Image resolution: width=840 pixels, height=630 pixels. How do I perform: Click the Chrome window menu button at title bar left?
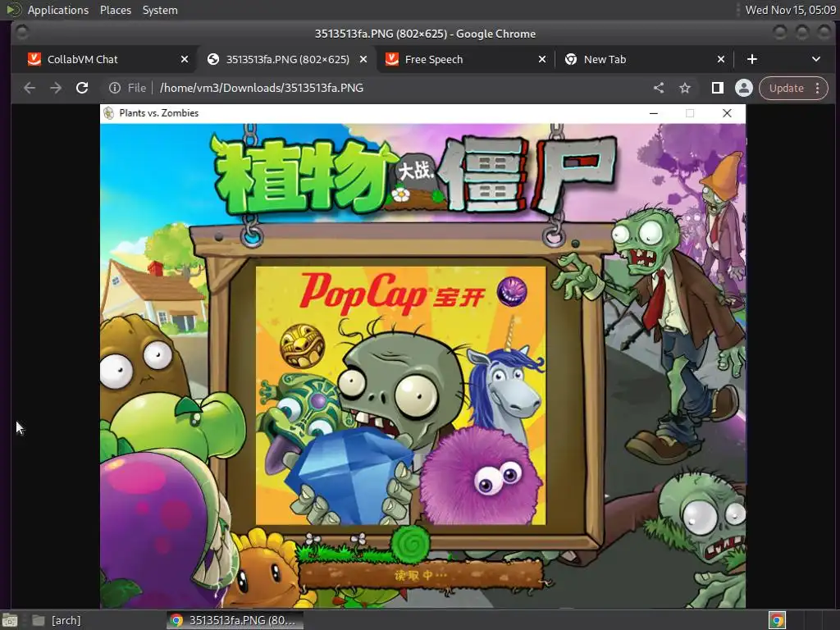pyautogui.click(x=22, y=33)
